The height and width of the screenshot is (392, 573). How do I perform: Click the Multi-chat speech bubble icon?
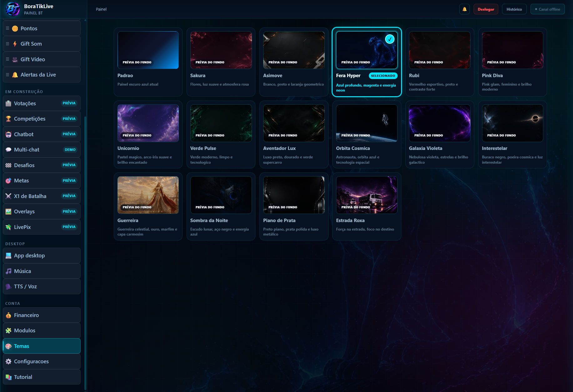click(x=8, y=150)
